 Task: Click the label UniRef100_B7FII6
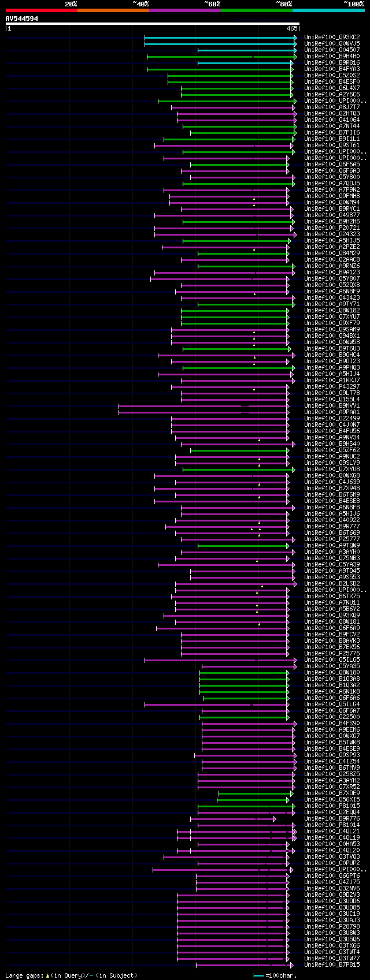332,133
